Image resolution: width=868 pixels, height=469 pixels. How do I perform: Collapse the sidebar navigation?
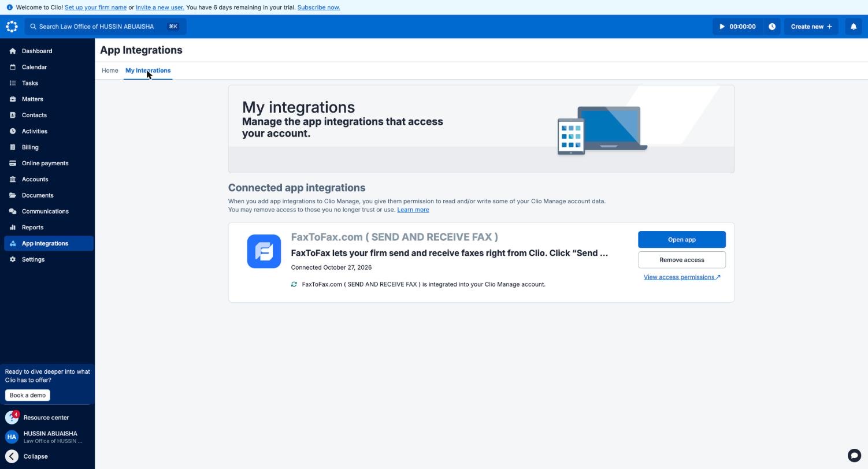pyautogui.click(x=27, y=456)
